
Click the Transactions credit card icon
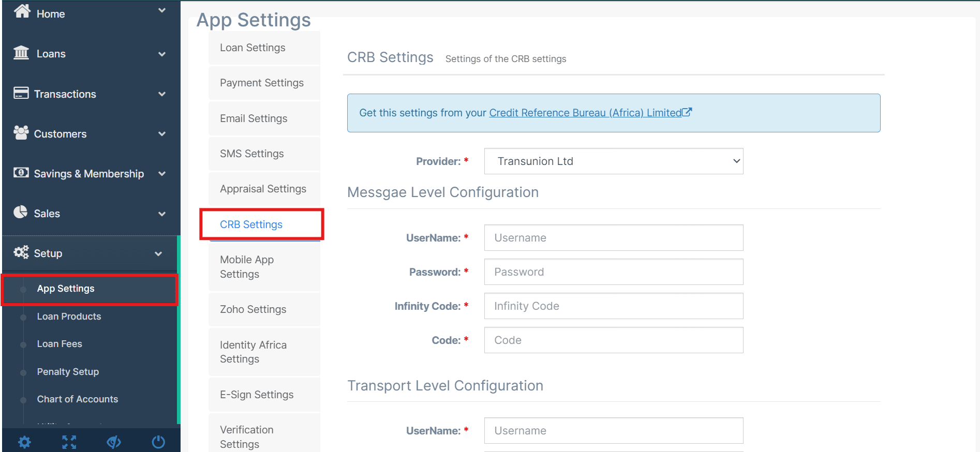point(21,93)
